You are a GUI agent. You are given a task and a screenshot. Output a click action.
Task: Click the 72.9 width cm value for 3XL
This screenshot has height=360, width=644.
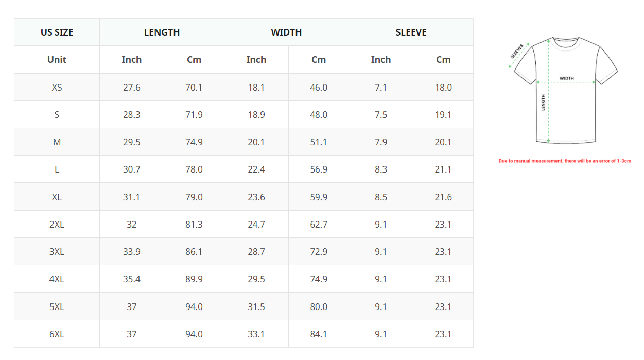tap(319, 252)
